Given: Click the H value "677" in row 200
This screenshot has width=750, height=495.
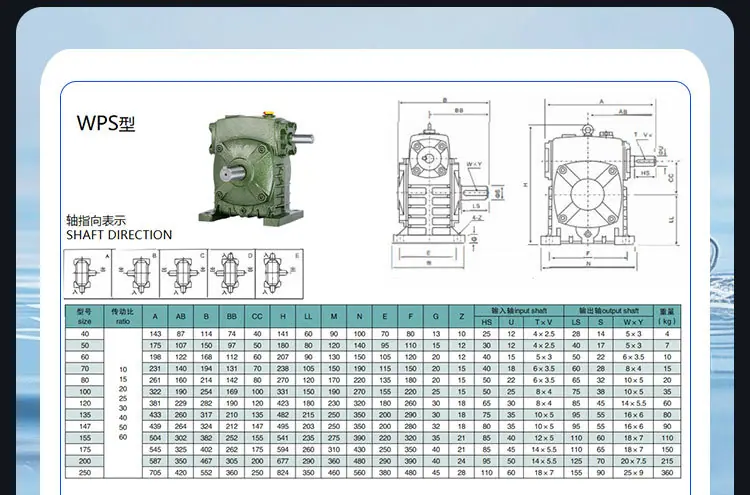Looking at the screenshot, I should coord(283,461).
